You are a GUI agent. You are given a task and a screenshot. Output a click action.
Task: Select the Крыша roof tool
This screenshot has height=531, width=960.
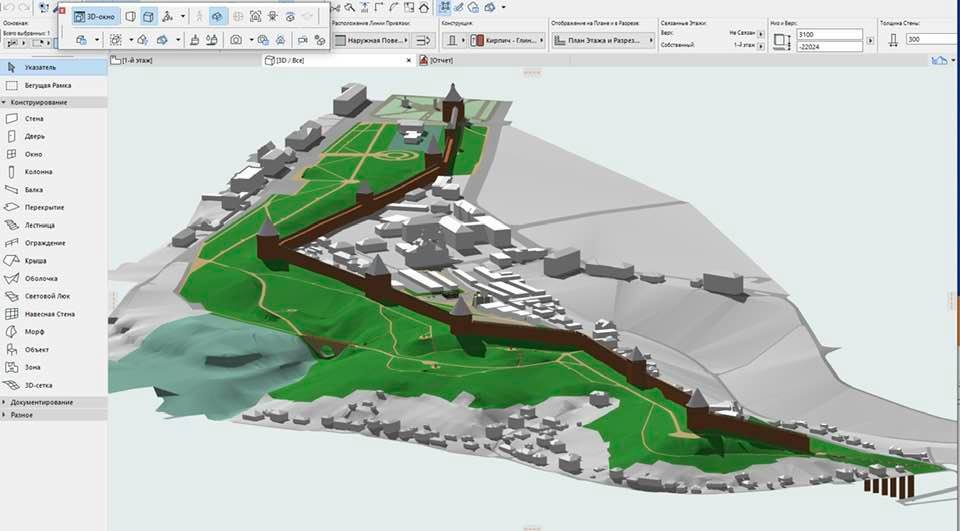pos(54,260)
